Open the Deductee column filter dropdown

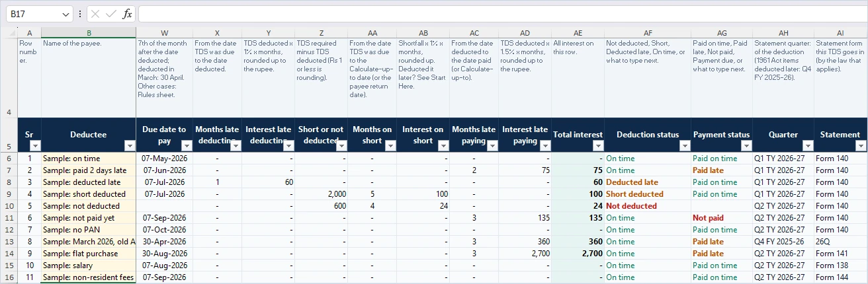(130, 146)
